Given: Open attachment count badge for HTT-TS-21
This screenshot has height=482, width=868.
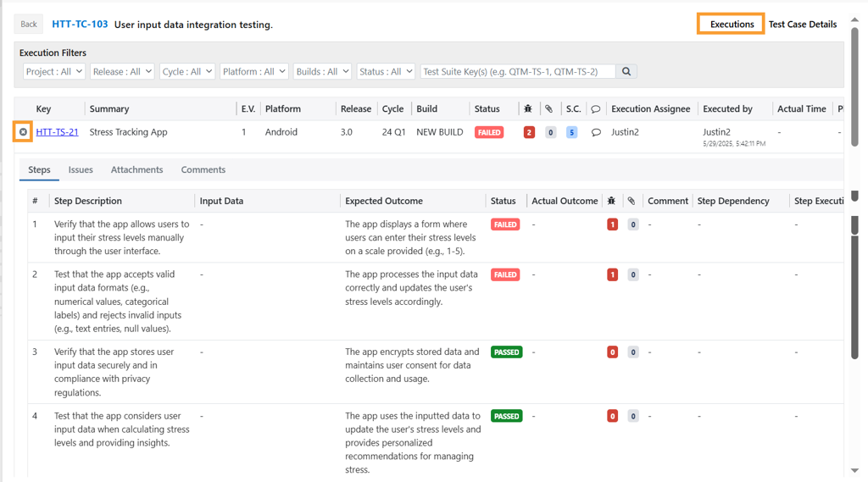Looking at the screenshot, I should [550, 132].
